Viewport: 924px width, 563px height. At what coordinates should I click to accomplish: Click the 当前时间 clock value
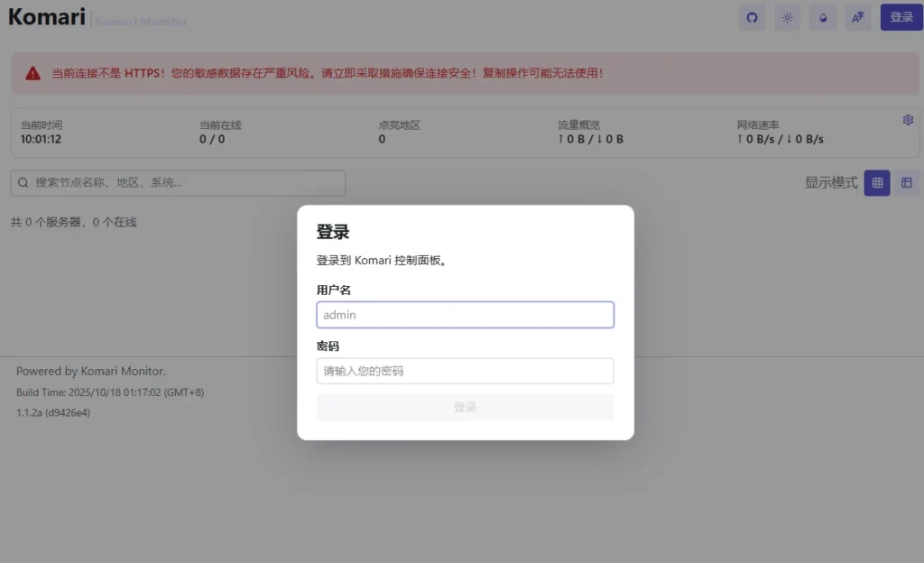tap(41, 140)
